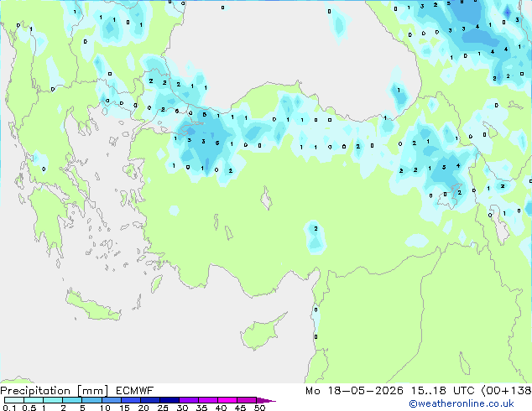This screenshot has width=532, height=411.
Task: Select the 0.1–0.5 mm legend swatch
Action: [14, 400]
